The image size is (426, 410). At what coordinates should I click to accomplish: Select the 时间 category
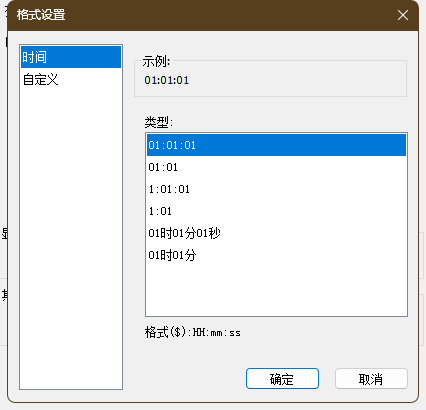[x=71, y=57]
